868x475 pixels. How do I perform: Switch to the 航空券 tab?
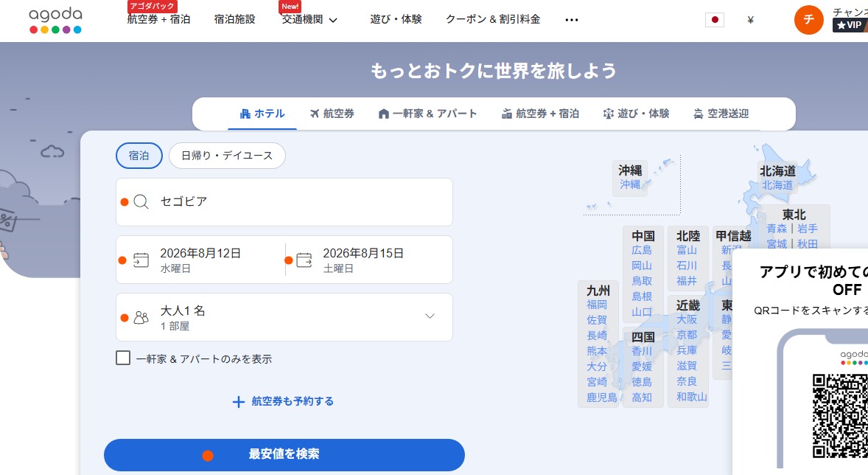[x=332, y=114]
